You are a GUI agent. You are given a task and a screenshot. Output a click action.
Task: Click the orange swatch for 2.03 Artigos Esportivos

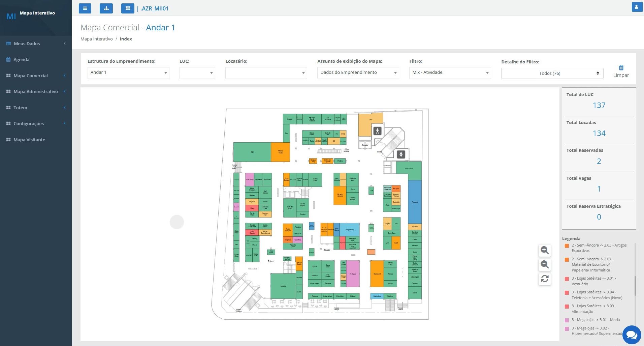coord(566,246)
